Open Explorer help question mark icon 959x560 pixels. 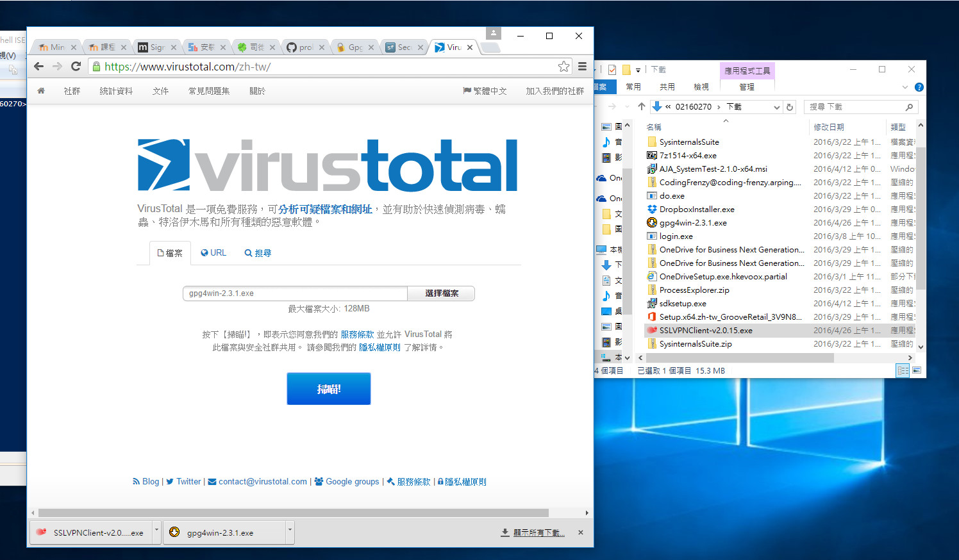(919, 87)
